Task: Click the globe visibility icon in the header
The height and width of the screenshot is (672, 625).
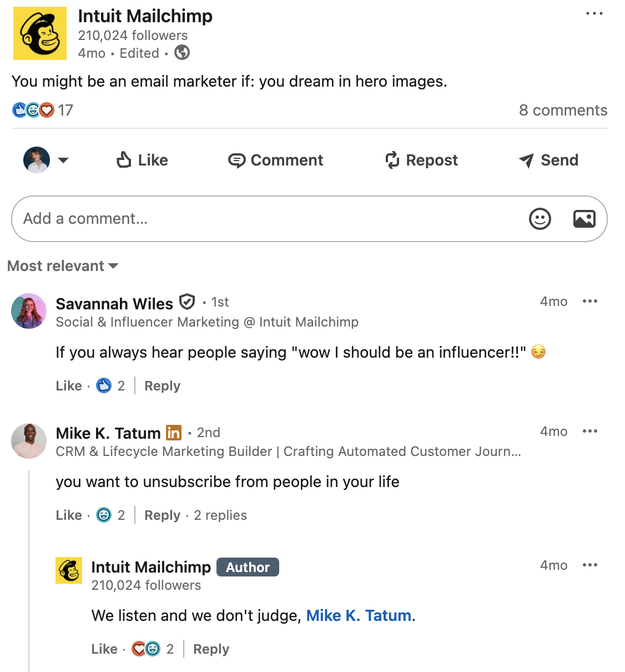Action: pos(182,53)
